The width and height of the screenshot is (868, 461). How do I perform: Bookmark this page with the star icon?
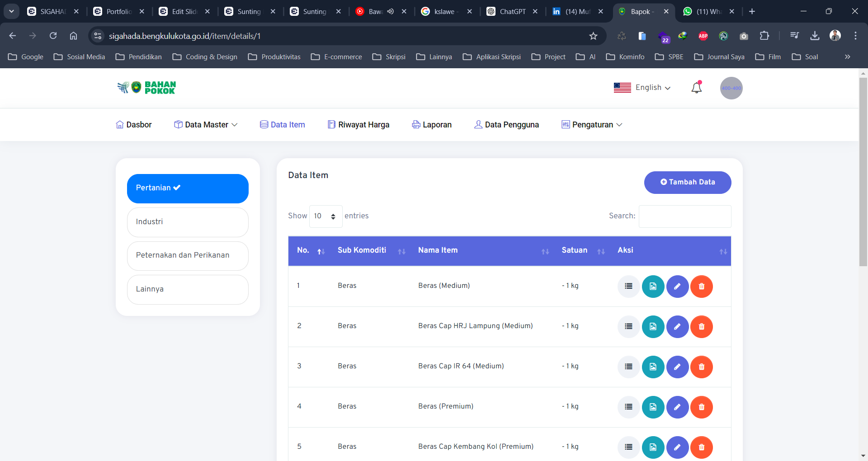click(x=593, y=36)
